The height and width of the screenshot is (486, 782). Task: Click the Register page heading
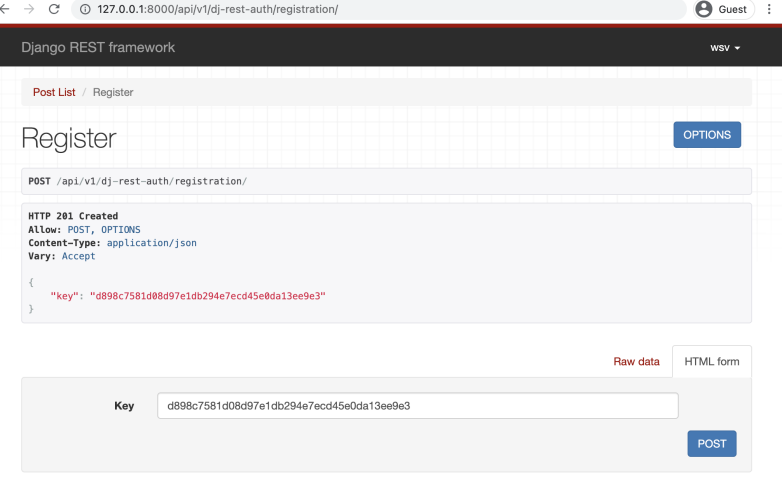click(x=69, y=138)
